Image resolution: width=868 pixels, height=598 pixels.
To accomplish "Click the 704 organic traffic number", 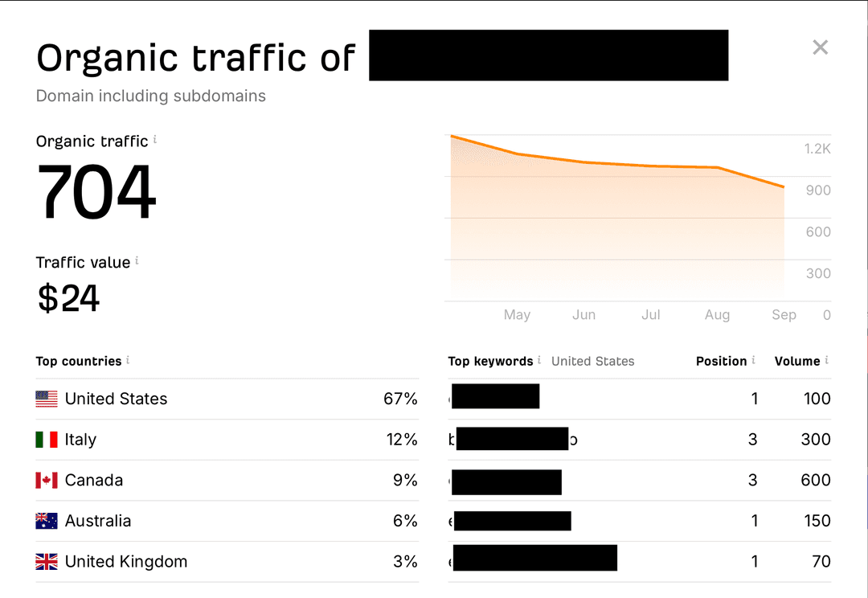I will [96, 193].
